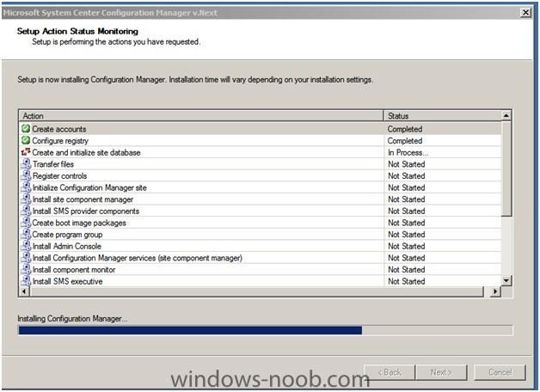Click the Completed status of Create accounts
This screenshot has width=540, height=392.
405,129
